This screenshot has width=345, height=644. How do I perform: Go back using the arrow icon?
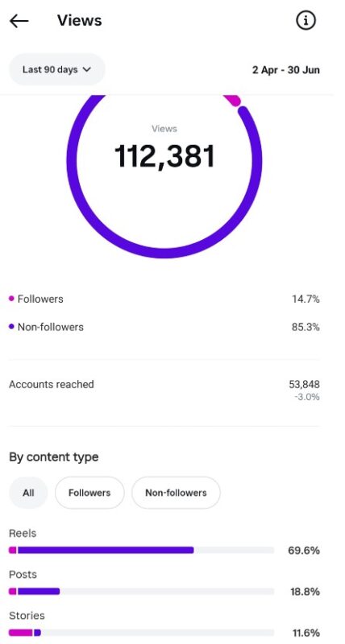(x=19, y=21)
